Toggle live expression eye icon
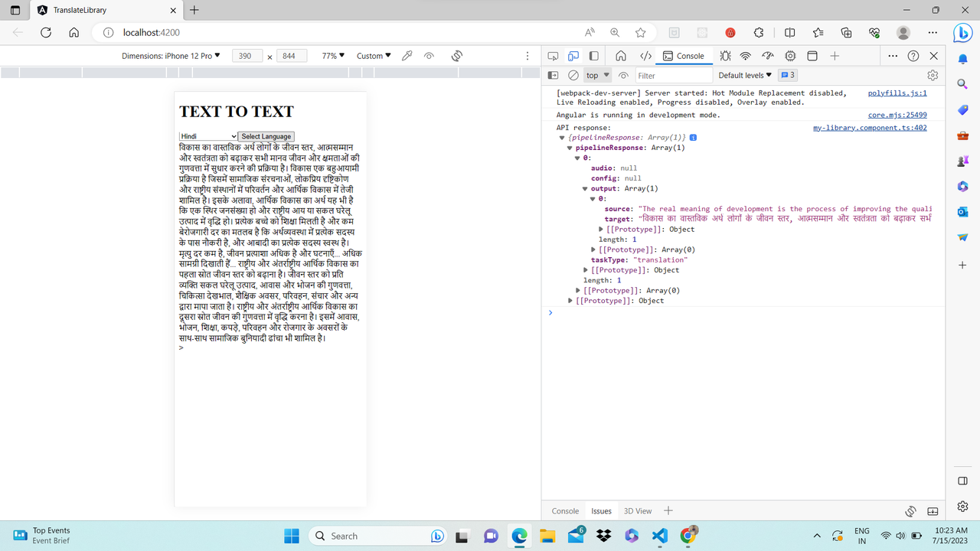 (x=623, y=76)
